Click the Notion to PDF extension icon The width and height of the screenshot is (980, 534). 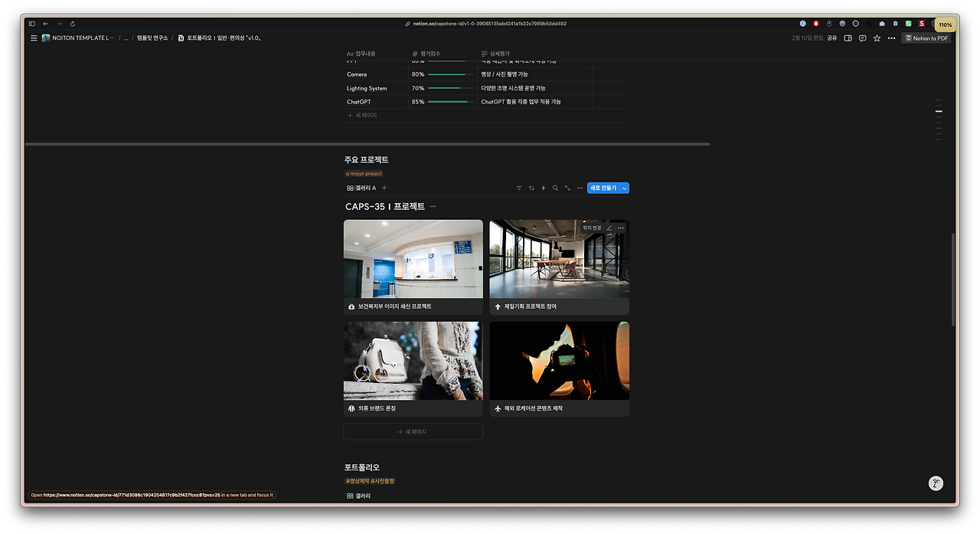coord(926,38)
